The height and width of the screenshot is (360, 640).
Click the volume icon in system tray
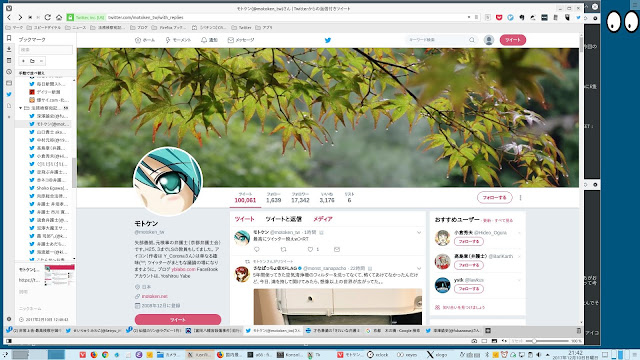[540, 355]
